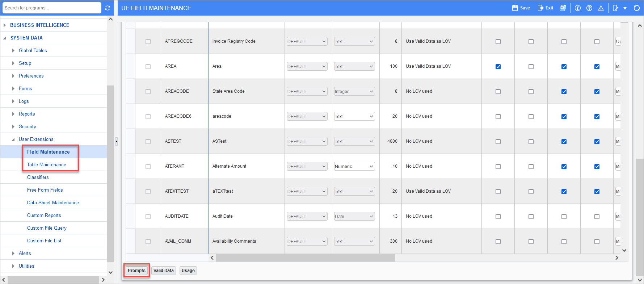Open Field Maintenance in the sidebar
This screenshot has width=644, height=284.
coord(49,152)
